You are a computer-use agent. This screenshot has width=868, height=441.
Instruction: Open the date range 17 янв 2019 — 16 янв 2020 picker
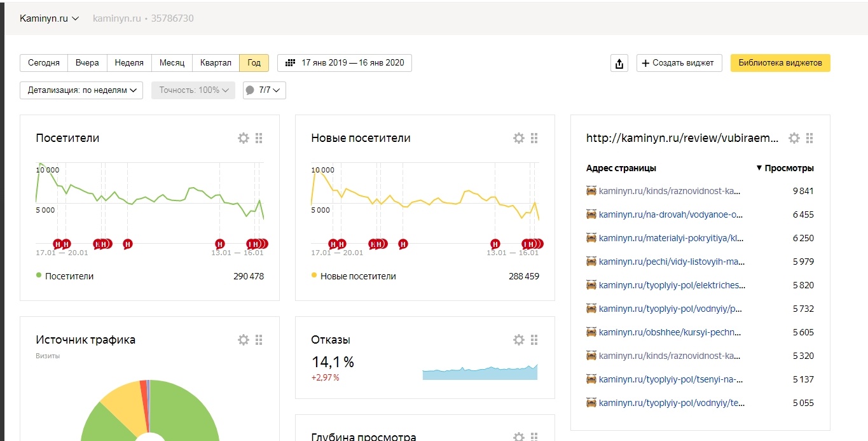click(x=345, y=63)
